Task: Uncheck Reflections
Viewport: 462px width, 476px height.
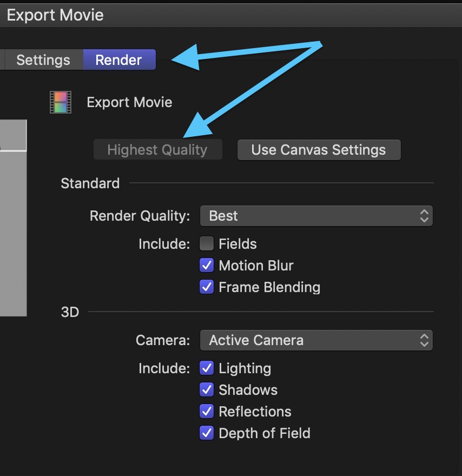Action: click(206, 411)
